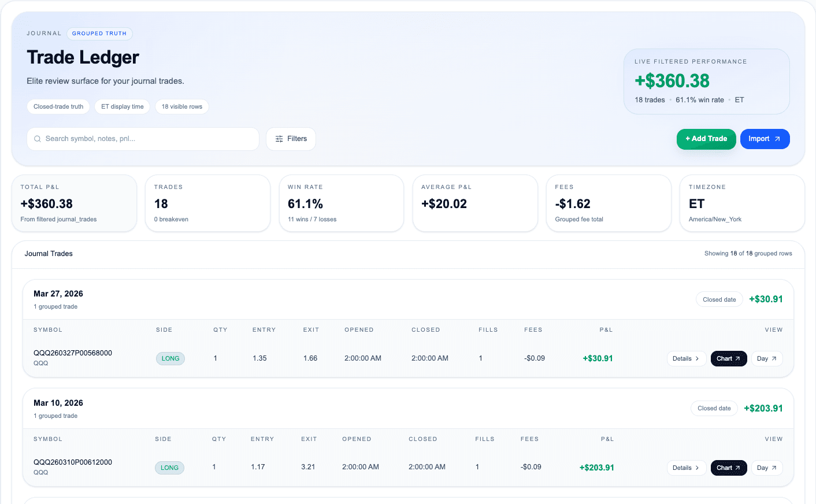Open the Filters panel

point(291,139)
